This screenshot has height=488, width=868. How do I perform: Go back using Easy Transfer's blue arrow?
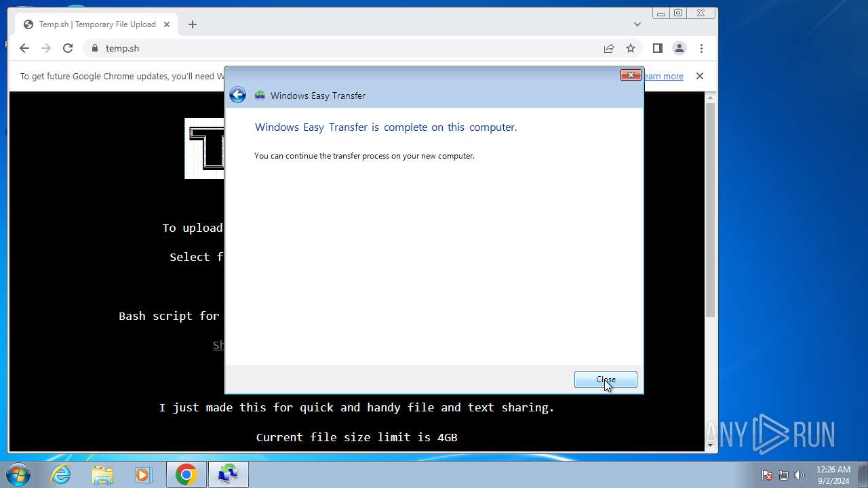tap(237, 95)
